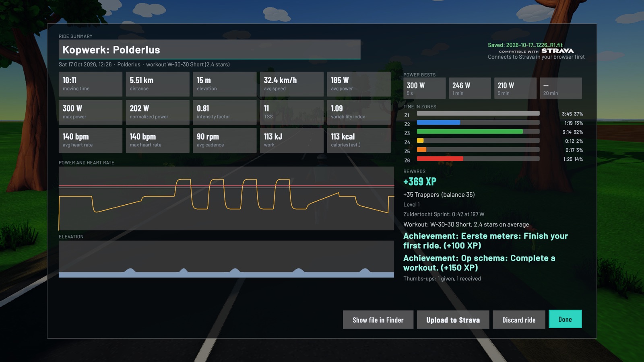Screen dimensions: 644x362
Task: Click the elevation profile chart
Action: click(226, 259)
